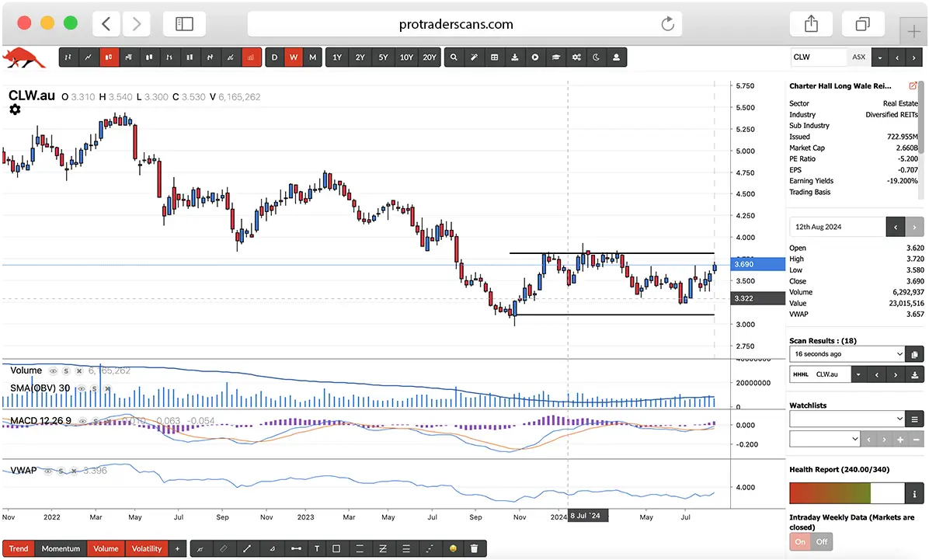Click the CLW symbol input field
The width and height of the screenshot is (929, 560).
819,57
